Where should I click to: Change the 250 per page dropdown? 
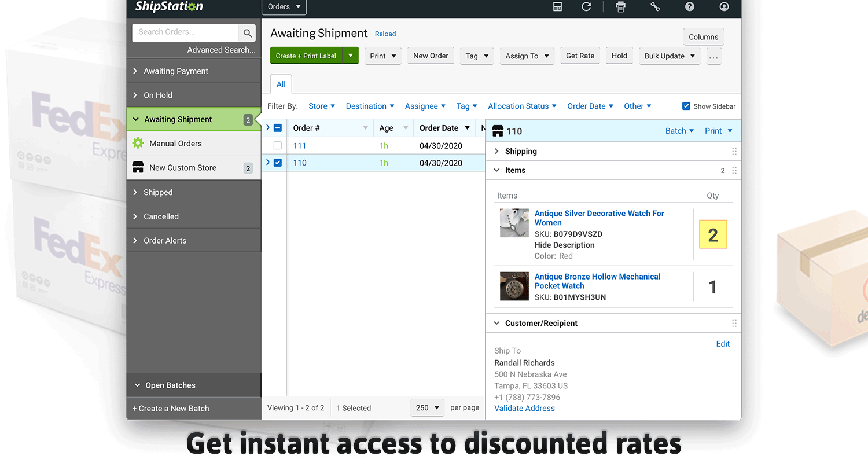(428, 407)
